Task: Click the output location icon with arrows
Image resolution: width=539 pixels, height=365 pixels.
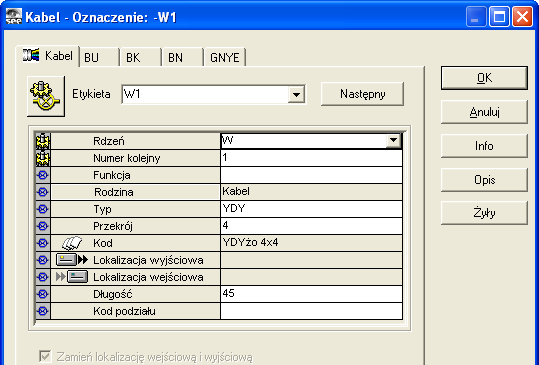Action: pos(72,260)
